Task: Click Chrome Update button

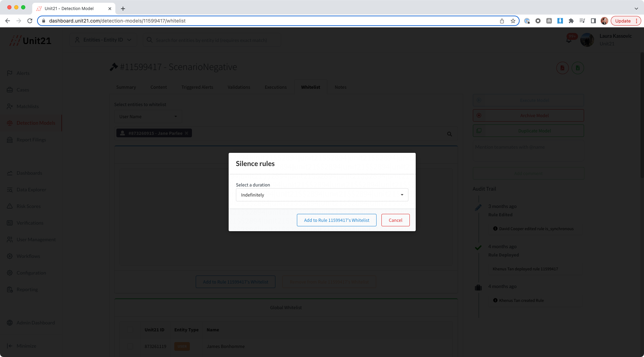Action: 626,21
